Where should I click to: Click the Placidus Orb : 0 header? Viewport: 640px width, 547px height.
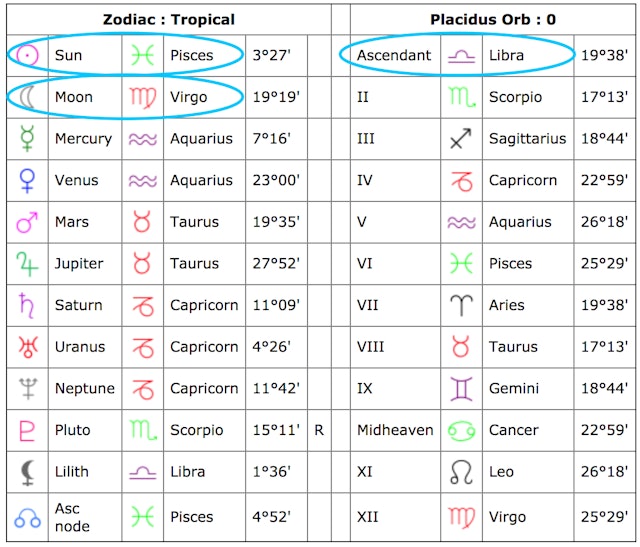[493, 19]
